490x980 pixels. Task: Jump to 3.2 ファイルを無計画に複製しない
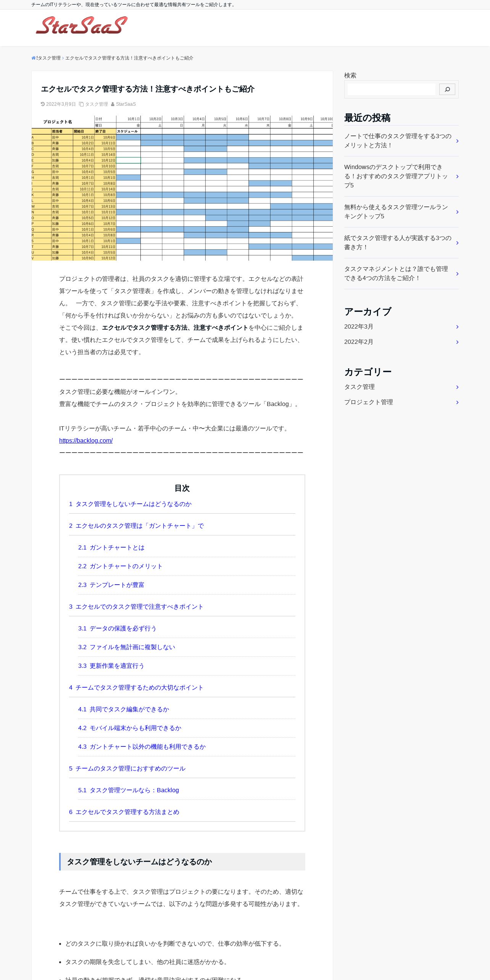[127, 647]
